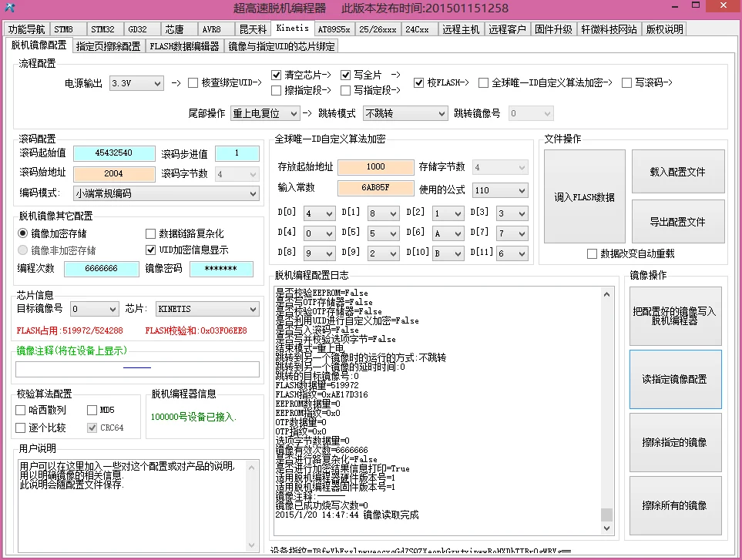Open the 使用的公式 110 dropdown
The height and width of the screenshot is (560, 742).
click(x=500, y=190)
